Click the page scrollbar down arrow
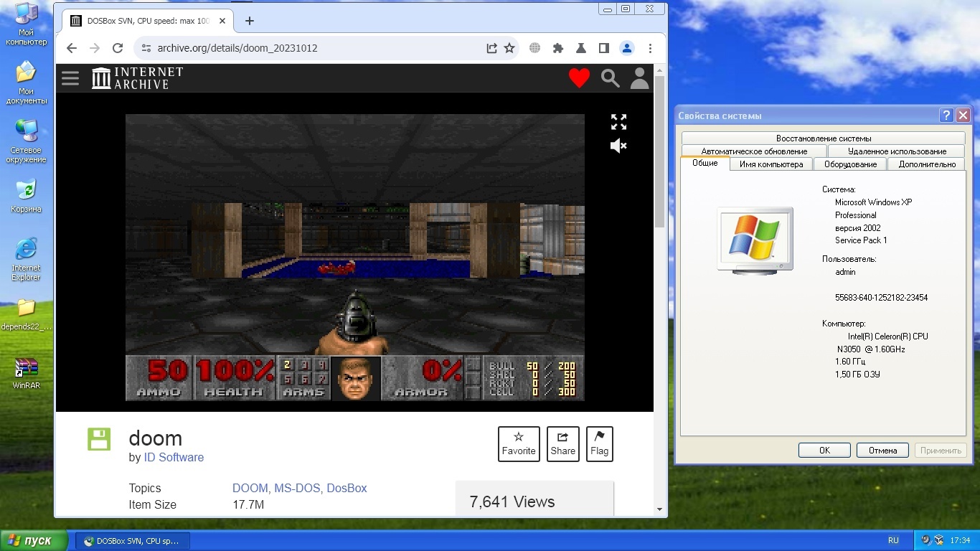980x551 pixels. click(660, 509)
